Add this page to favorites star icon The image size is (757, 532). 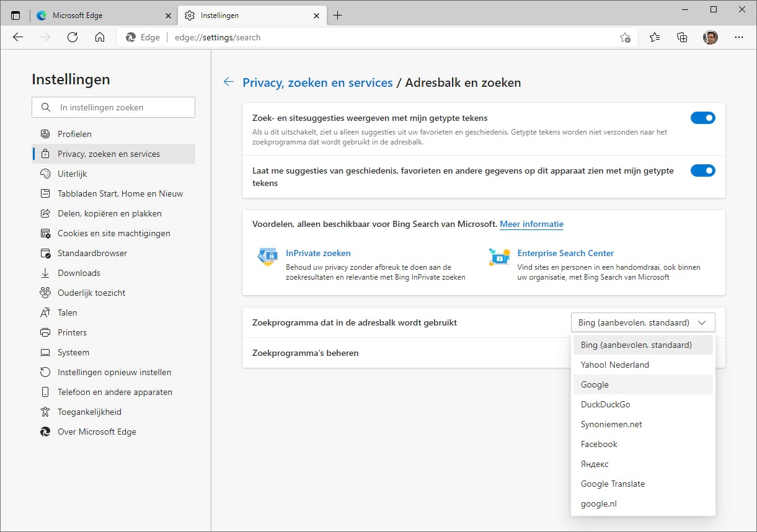pyautogui.click(x=625, y=37)
